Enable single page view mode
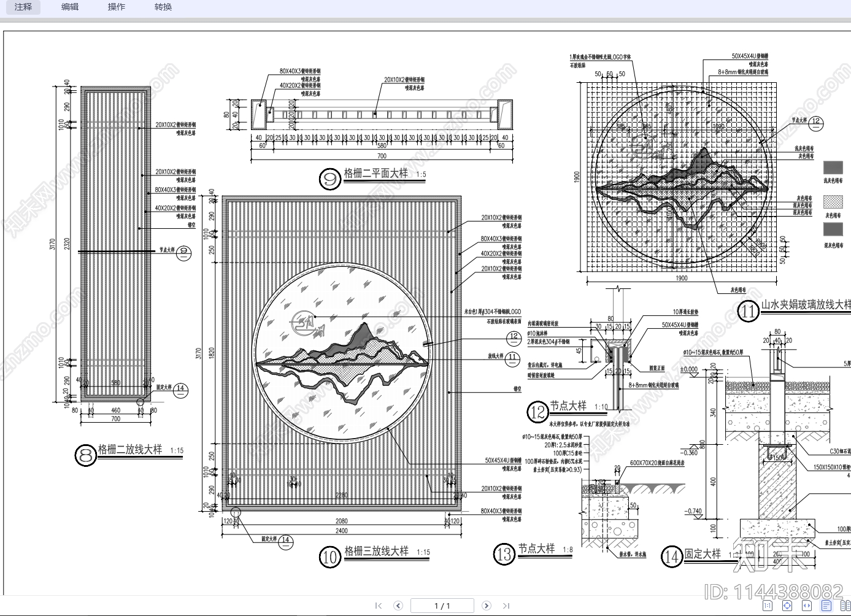Image resolution: width=851 pixels, height=616 pixels. tap(826, 606)
